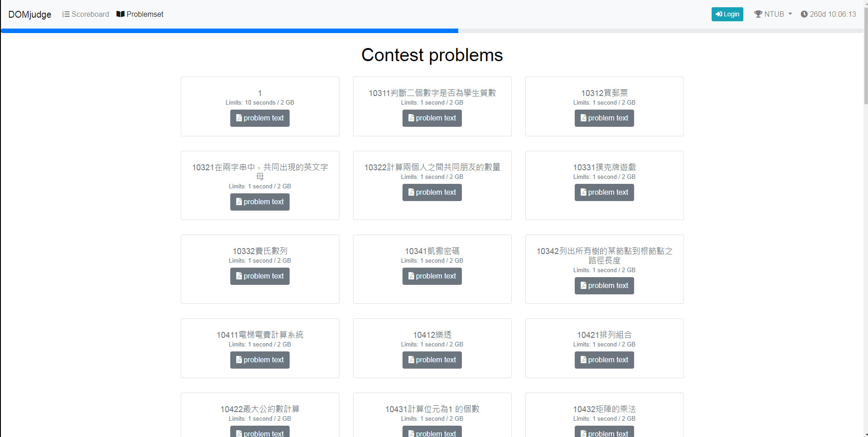Open problem text for 10321
The image size is (868, 437).
[260, 202]
